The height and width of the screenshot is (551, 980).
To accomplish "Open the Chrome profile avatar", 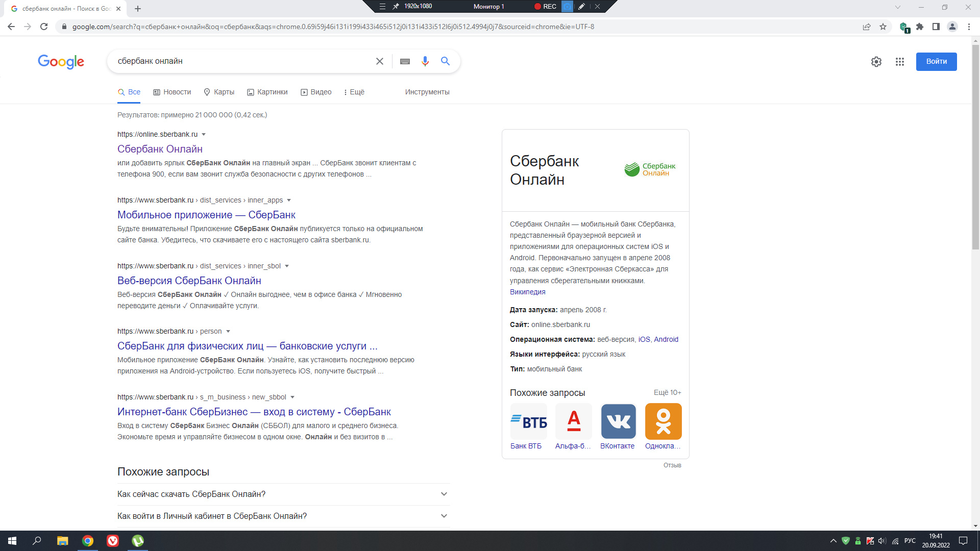I will 952,27.
